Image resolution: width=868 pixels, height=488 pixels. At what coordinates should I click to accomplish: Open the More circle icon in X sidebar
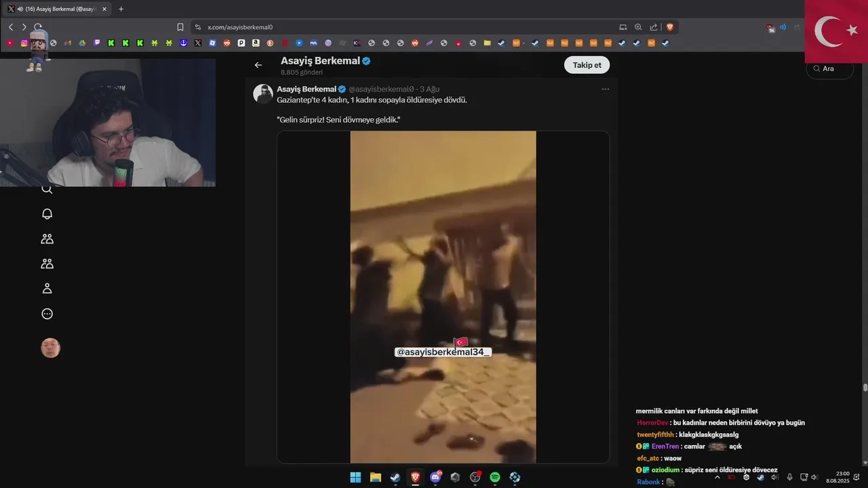click(x=47, y=314)
